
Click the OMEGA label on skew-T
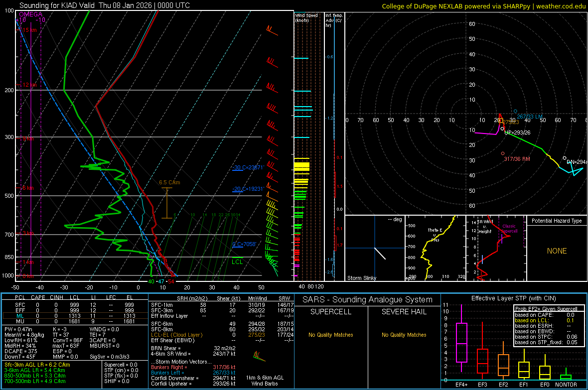click(31, 14)
